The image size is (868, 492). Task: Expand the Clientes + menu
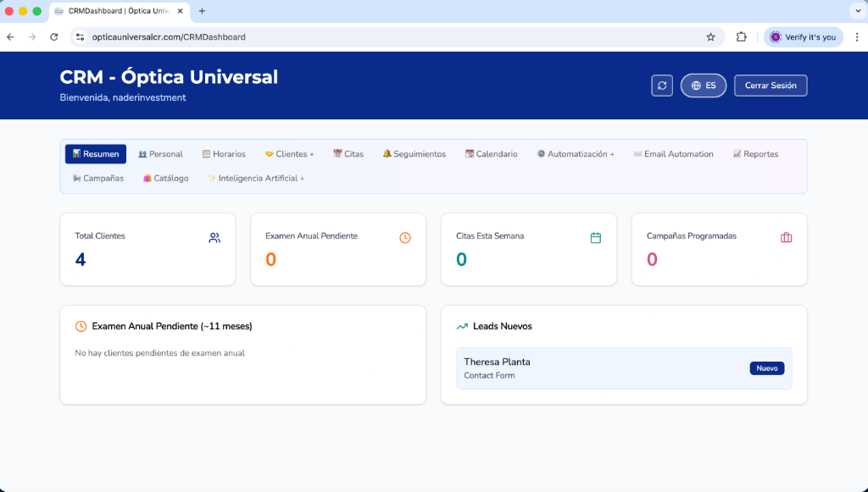(290, 153)
